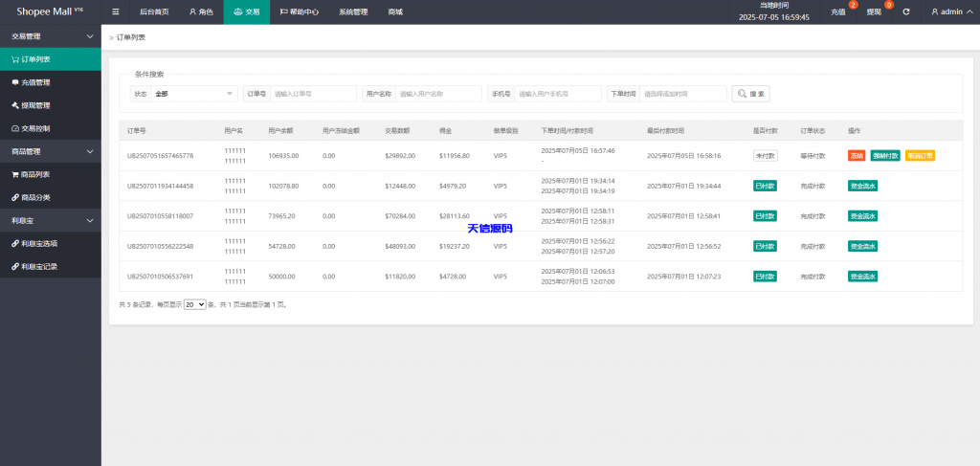Click the 佣金 column header
This screenshot has height=466, width=980.
(446, 131)
